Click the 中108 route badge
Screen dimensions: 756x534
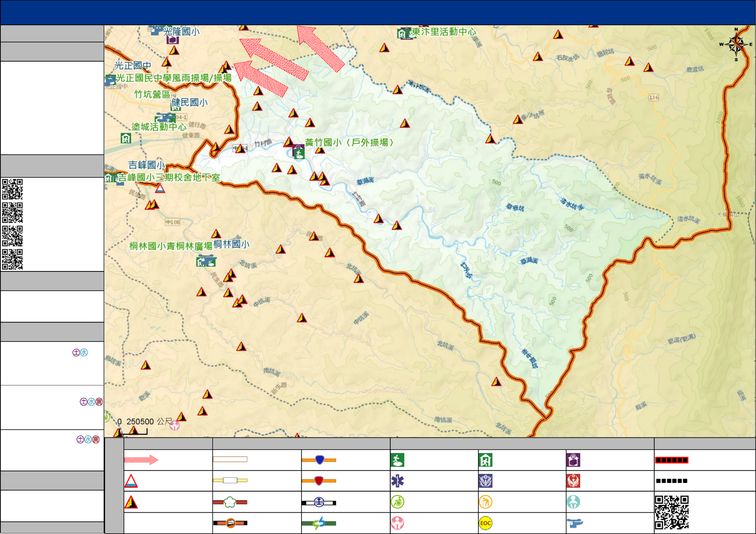point(172,222)
